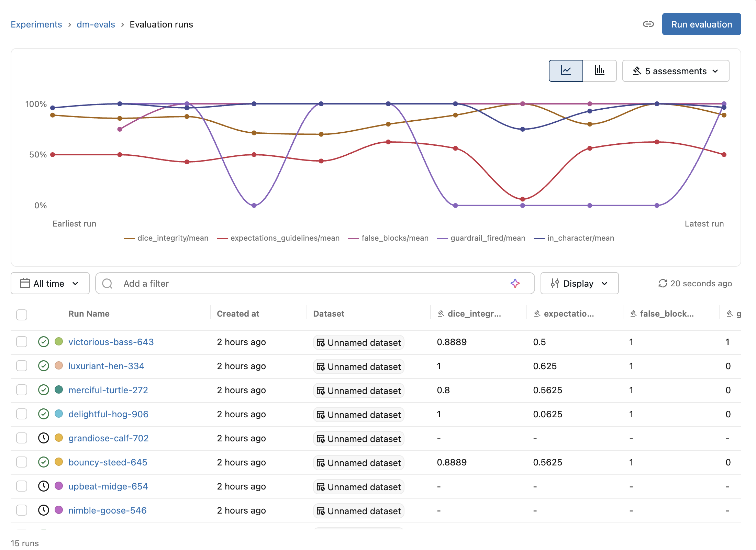The width and height of the screenshot is (756, 550).
Task: Click the Run evaluation button
Action: 701,24
